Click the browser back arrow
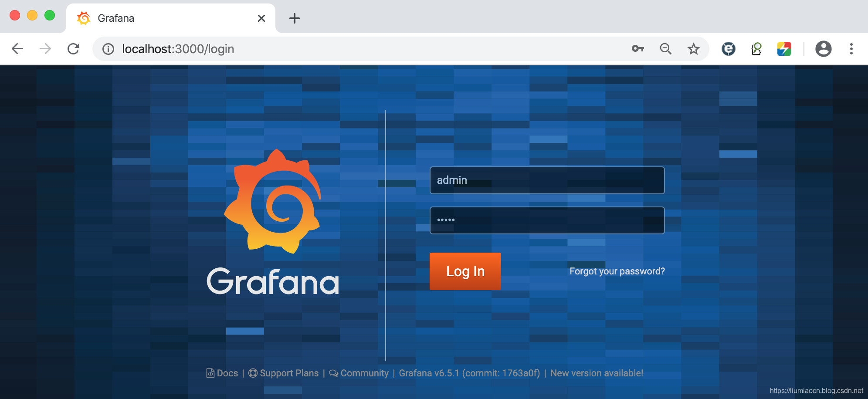Image resolution: width=868 pixels, height=399 pixels. coord(17,49)
